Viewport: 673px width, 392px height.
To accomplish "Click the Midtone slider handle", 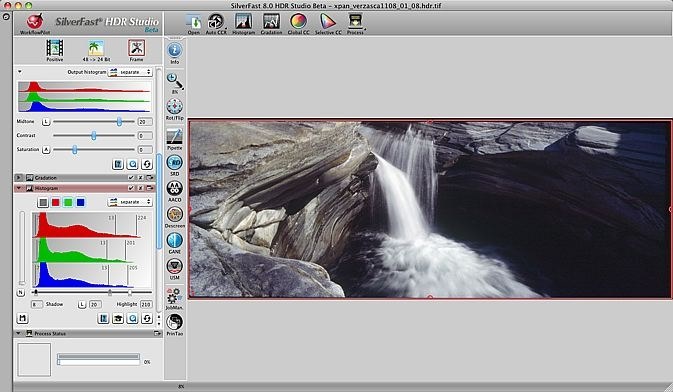I will pyautogui.click(x=119, y=122).
